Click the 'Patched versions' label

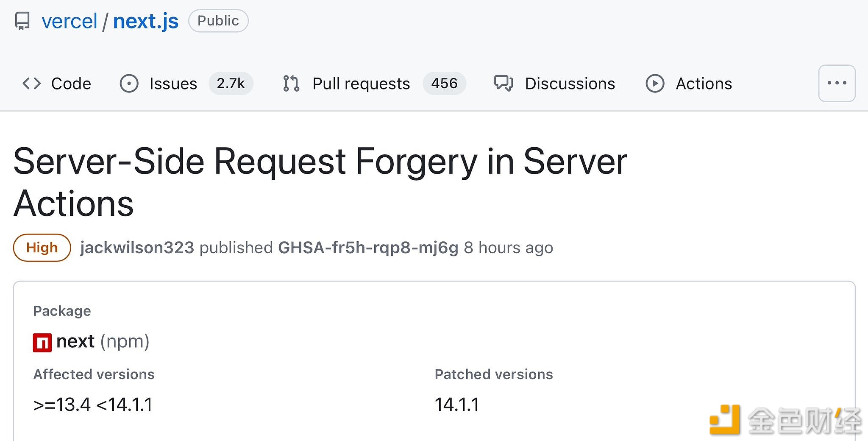pyautogui.click(x=494, y=374)
